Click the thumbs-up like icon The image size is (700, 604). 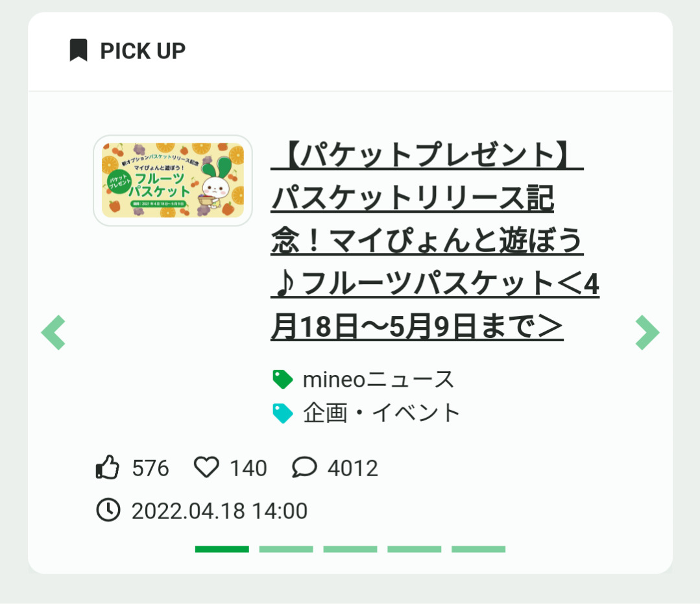pos(108,468)
